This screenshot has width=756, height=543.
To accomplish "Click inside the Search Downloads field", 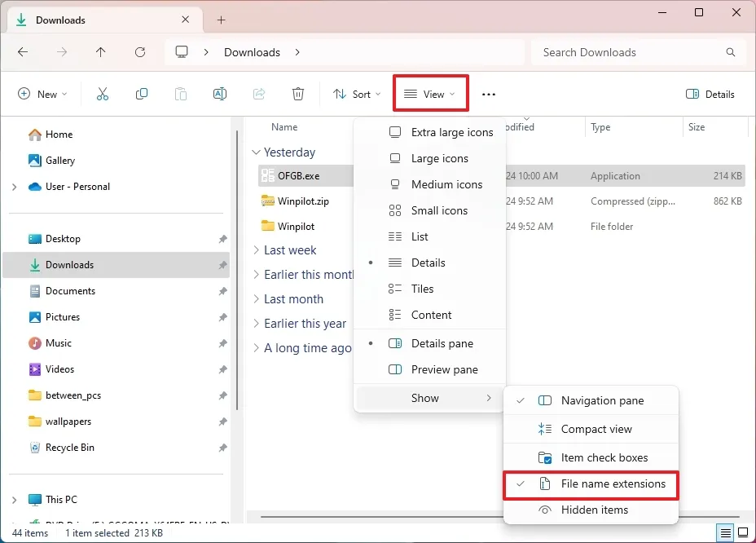I will pyautogui.click(x=627, y=51).
